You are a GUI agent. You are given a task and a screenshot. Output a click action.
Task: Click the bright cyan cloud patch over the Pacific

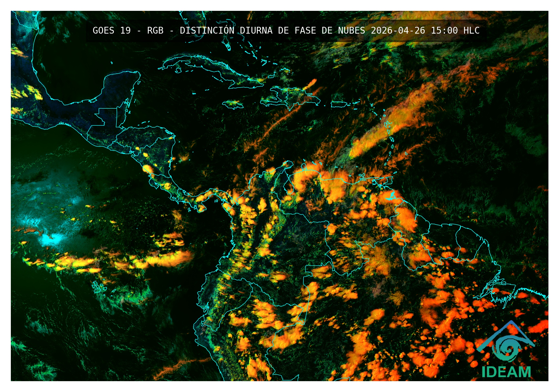[51, 239]
